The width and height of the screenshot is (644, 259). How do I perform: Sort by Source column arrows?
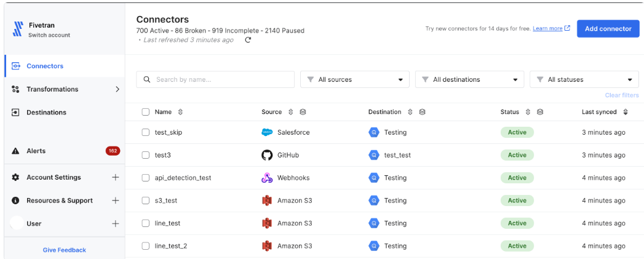(291, 112)
